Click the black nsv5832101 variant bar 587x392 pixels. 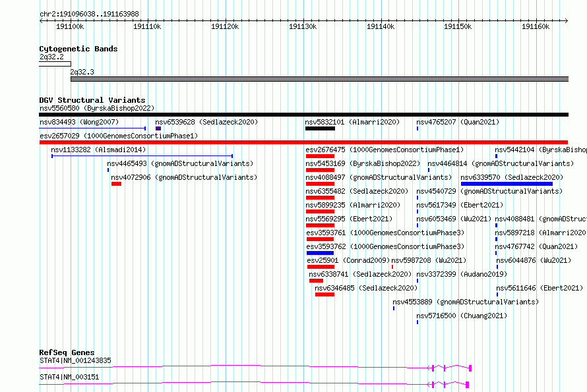tap(320, 128)
